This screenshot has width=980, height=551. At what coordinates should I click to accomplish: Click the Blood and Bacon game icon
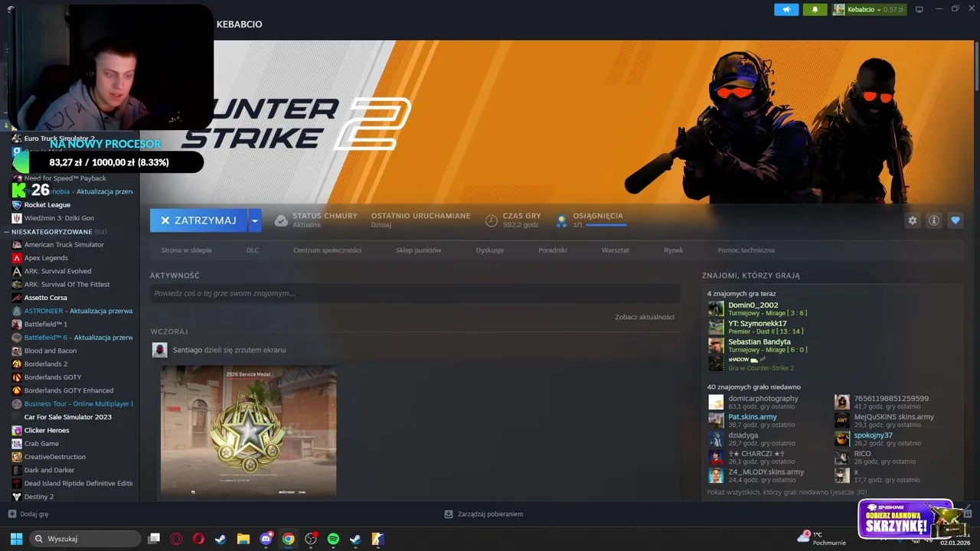point(17,350)
